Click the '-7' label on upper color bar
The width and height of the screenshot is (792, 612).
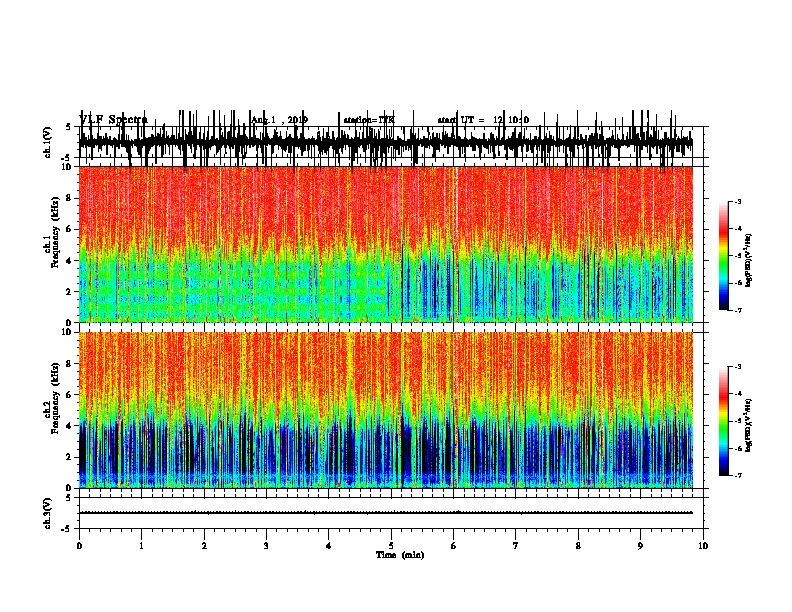tap(737, 310)
